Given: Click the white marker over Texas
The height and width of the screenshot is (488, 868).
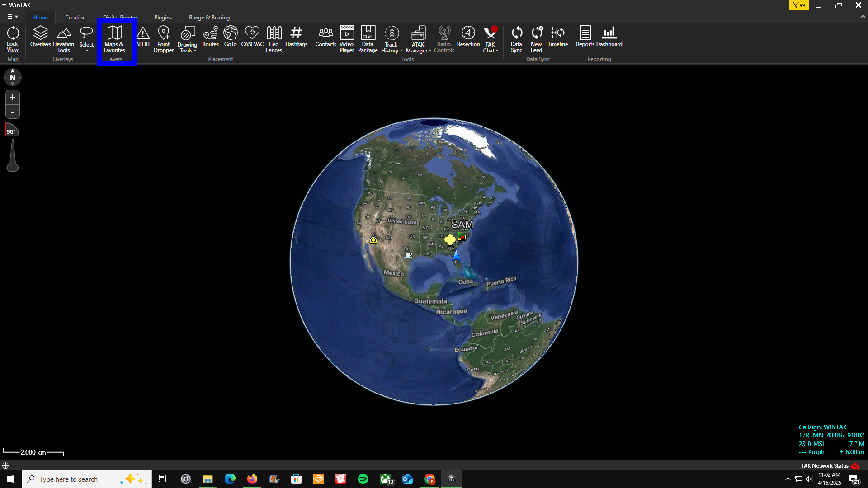Looking at the screenshot, I should tap(408, 255).
